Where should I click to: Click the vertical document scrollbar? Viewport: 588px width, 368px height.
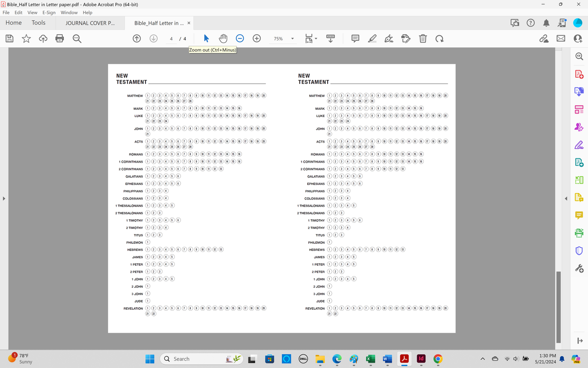pos(558,307)
